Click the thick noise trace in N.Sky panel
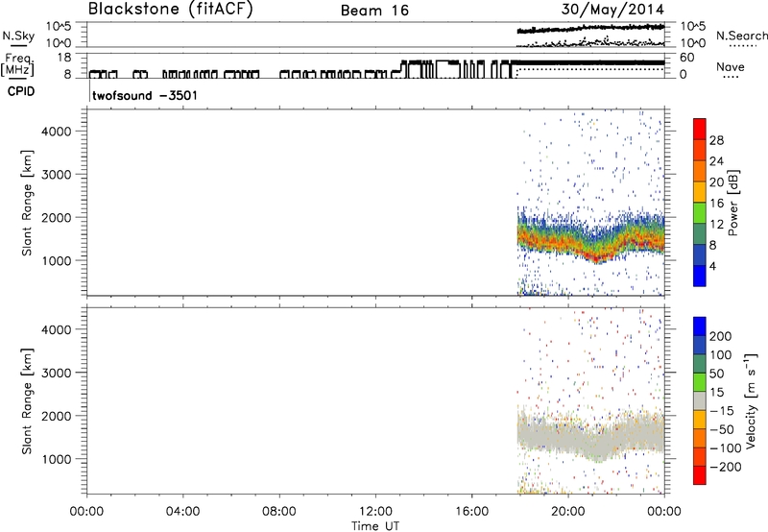This screenshot has height=532, width=768. [x=590, y=29]
